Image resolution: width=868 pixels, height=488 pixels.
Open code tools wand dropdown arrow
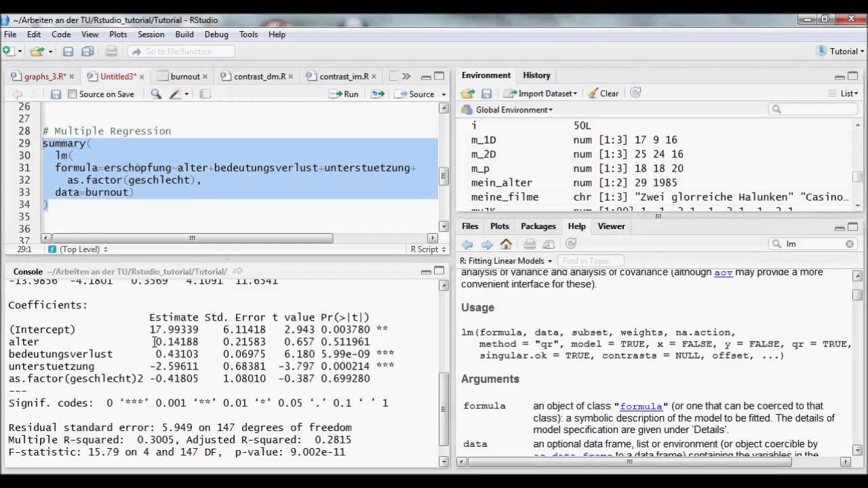pyautogui.click(x=187, y=94)
